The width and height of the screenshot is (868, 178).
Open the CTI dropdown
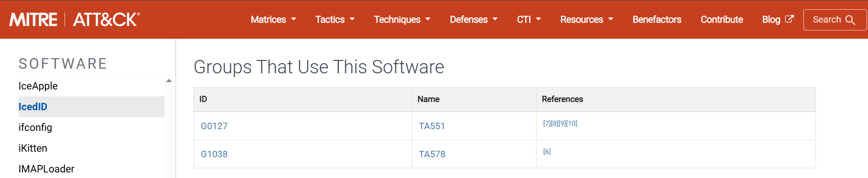tap(529, 19)
